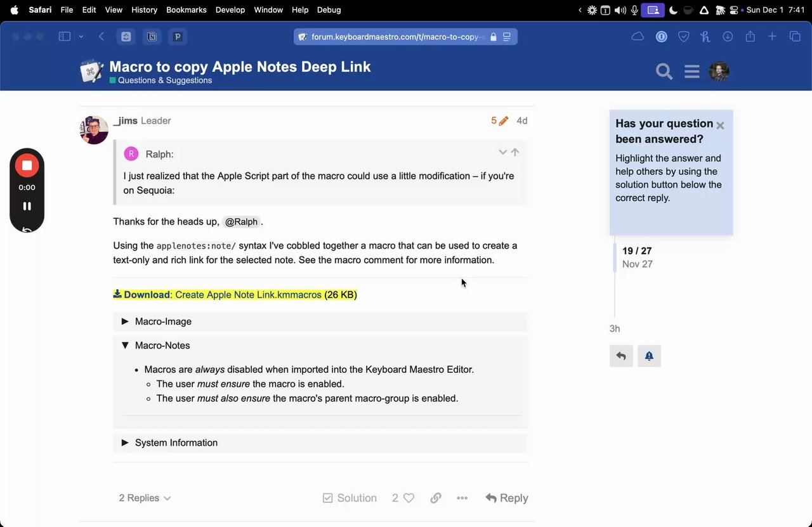Click the iCloud Tabs toolbar icon
The height and width of the screenshot is (527, 812).
pyautogui.click(x=638, y=37)
